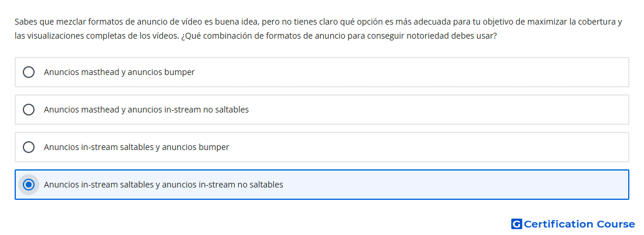Click blank area inside the blue highlighted answer box

pos(457,185)
